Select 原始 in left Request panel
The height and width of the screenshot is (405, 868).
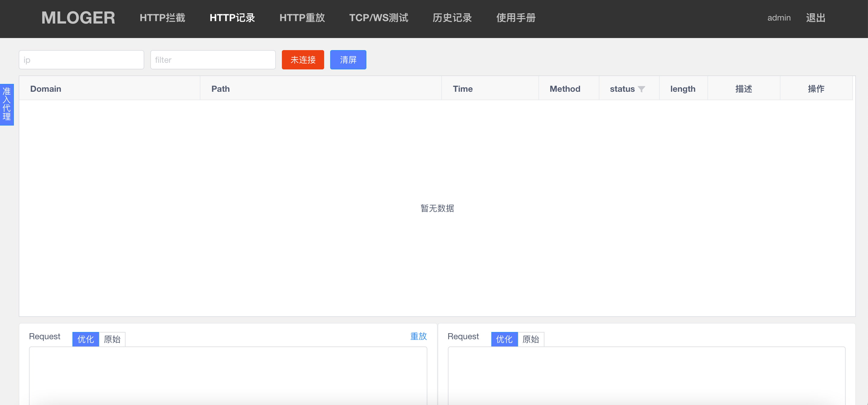(x=112, y=339)
